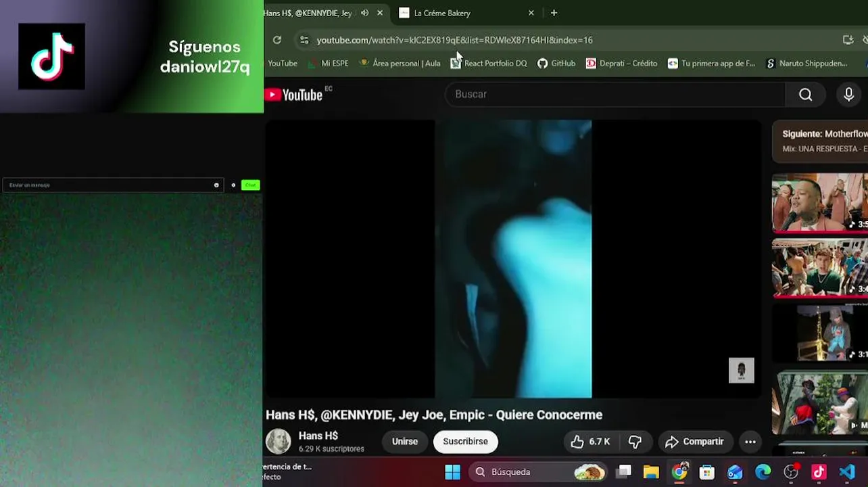Screen dimensions: 868x487
Task: Open Outlook mail from taskbar
Action: (x=735, y=472)
